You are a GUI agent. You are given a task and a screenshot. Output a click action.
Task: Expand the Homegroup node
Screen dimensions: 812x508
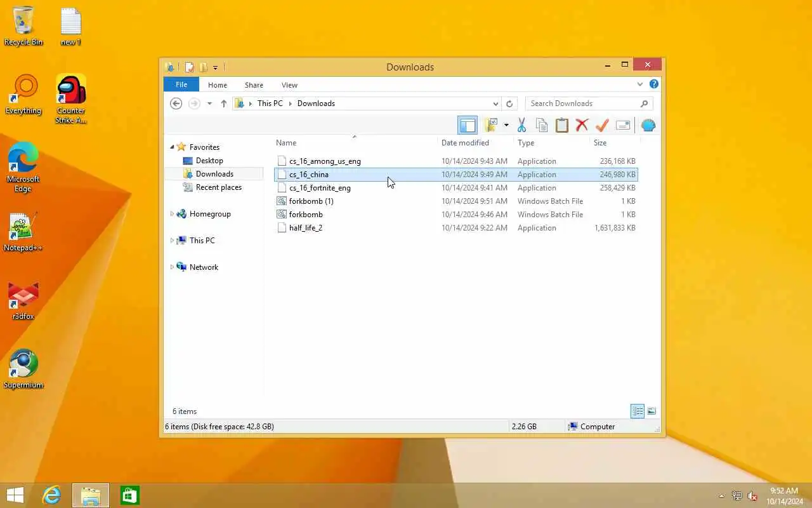[x=172, y=214]
